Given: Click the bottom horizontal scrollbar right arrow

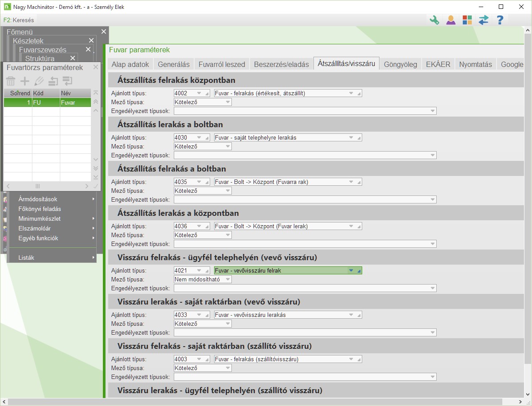Looking at the screenshot, I should click(x=520, y=402).
